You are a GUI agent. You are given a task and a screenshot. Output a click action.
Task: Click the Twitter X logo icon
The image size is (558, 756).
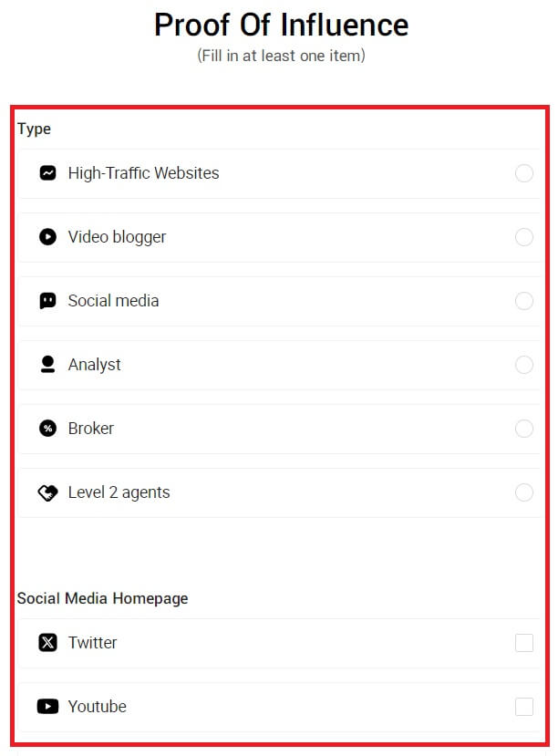pos(48,643)
